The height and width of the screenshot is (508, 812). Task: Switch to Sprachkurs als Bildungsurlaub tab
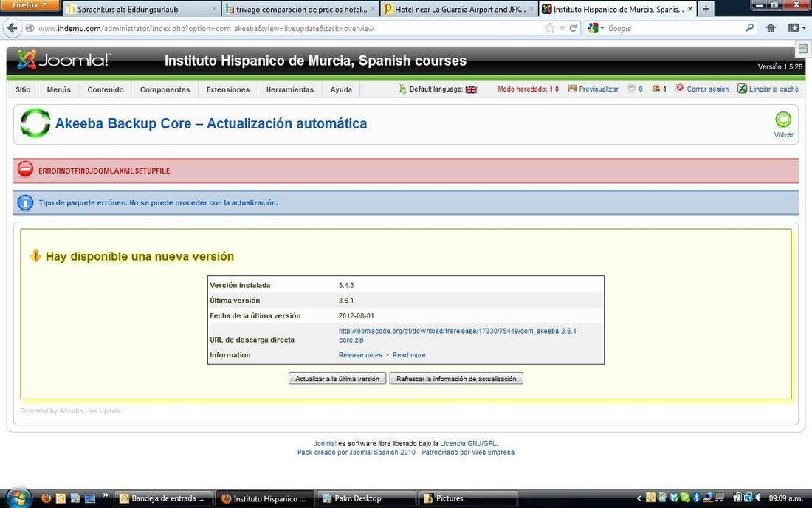[x=142, y=9]
